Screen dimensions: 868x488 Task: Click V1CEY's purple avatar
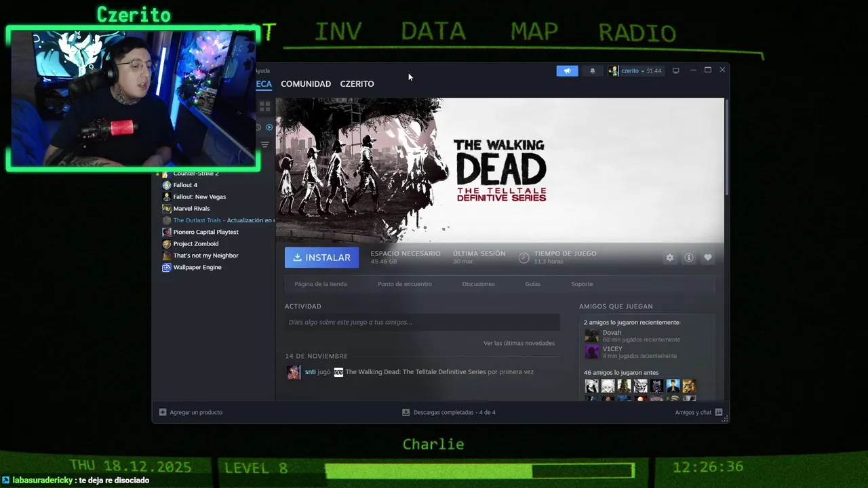[592, 352]
